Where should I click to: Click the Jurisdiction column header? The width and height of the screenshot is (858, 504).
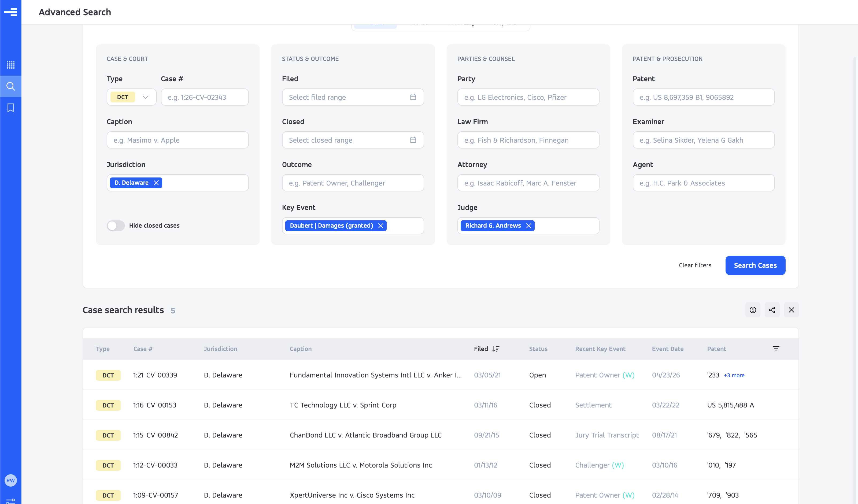[x=220, y=349]
